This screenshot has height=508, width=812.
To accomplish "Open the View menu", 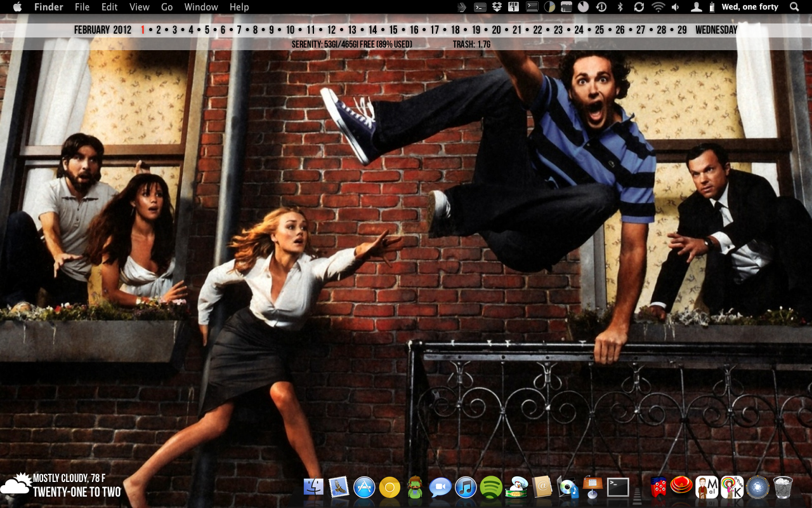I will click(139, 7).
